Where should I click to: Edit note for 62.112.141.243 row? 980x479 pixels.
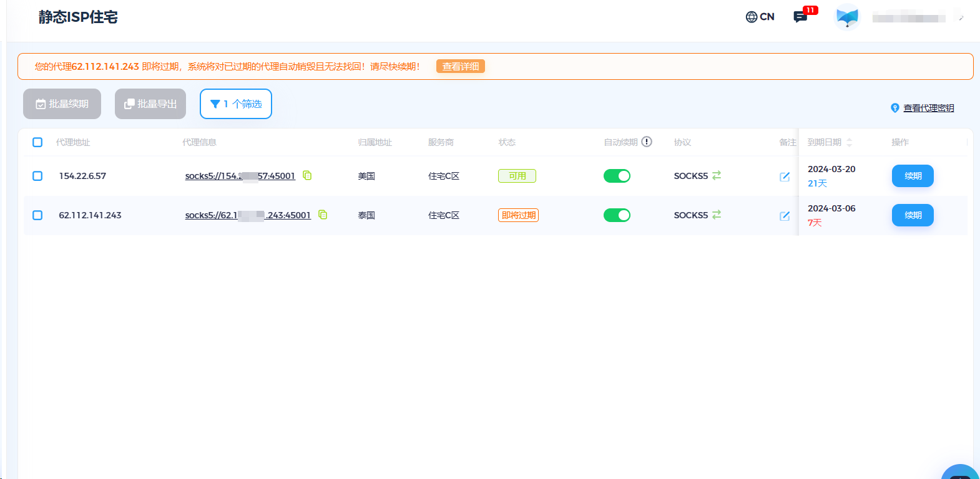pos(785,216)
